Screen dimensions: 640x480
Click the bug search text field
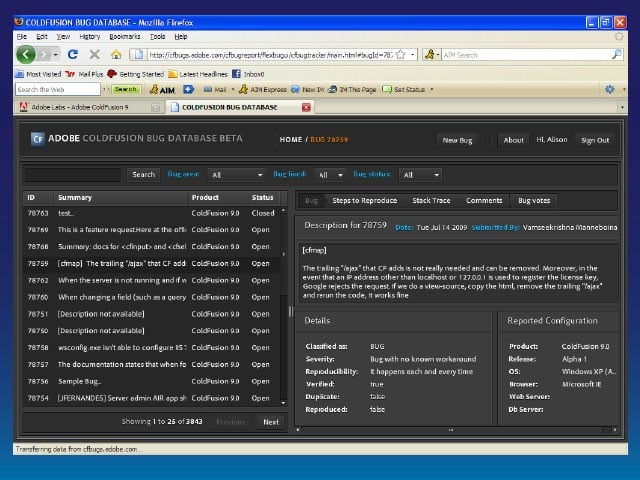(x=73, y=175)
